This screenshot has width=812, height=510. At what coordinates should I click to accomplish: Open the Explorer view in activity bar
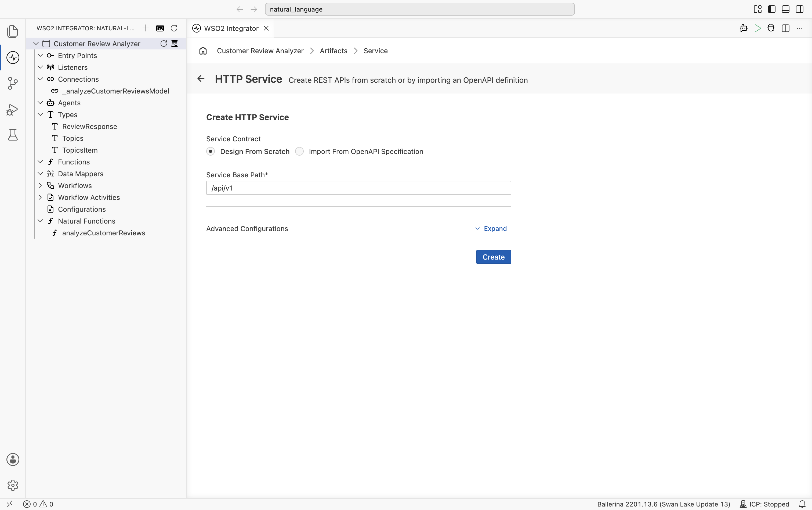coord(12,31)
